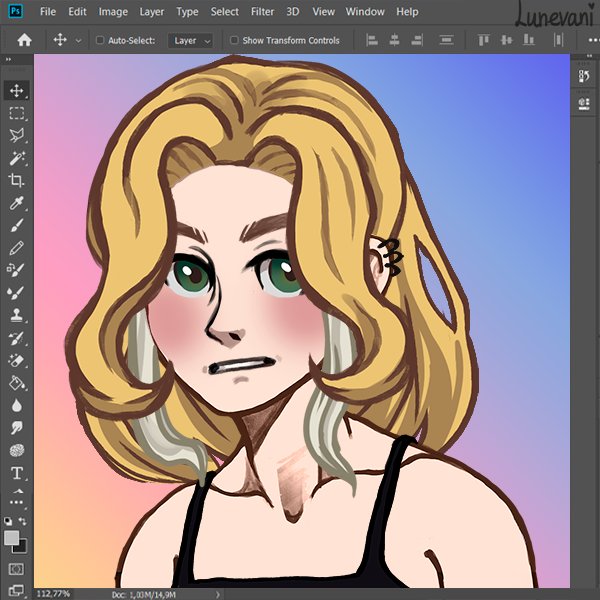Viewport: 600px width, 600px height.
Task: Select the Brush tool
Action: 16,225
